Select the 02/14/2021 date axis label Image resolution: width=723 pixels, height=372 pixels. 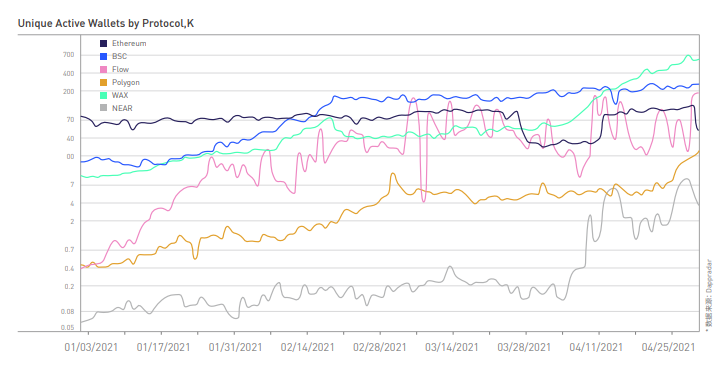pos(308,347)
